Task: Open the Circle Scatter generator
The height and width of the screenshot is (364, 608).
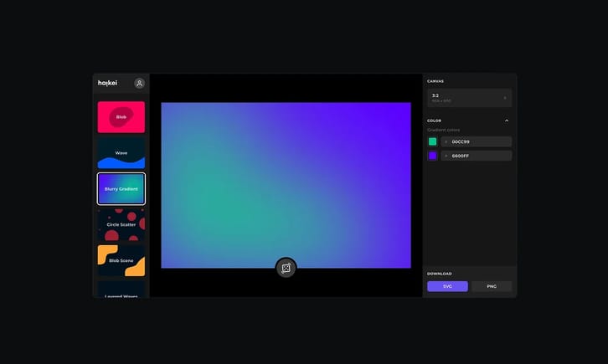Action: point(121,224)
